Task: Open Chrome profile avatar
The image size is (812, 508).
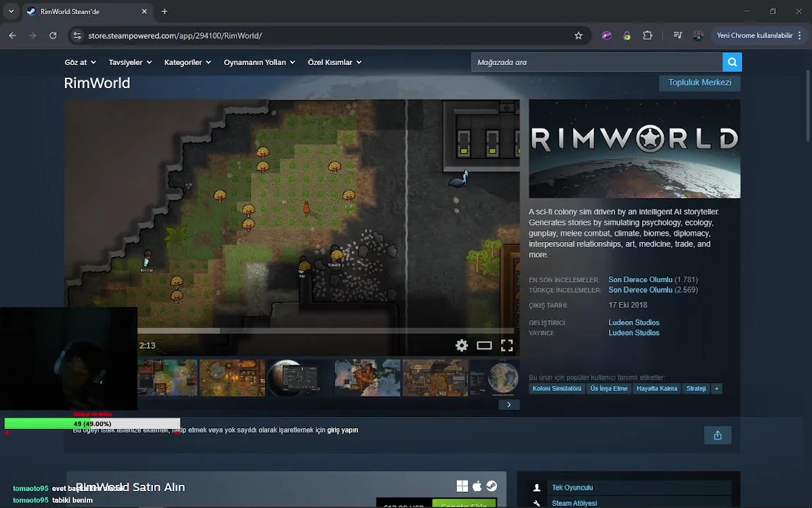Action: click(698, 36)
